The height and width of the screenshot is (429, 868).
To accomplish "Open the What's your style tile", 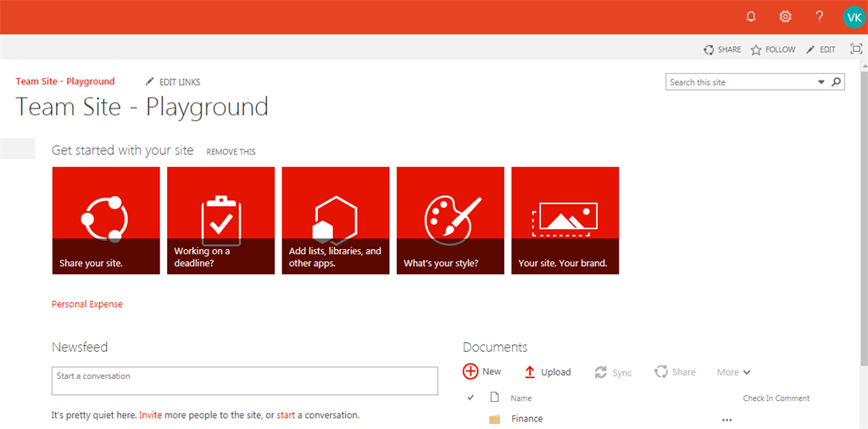I will click(x=450, y=220).
